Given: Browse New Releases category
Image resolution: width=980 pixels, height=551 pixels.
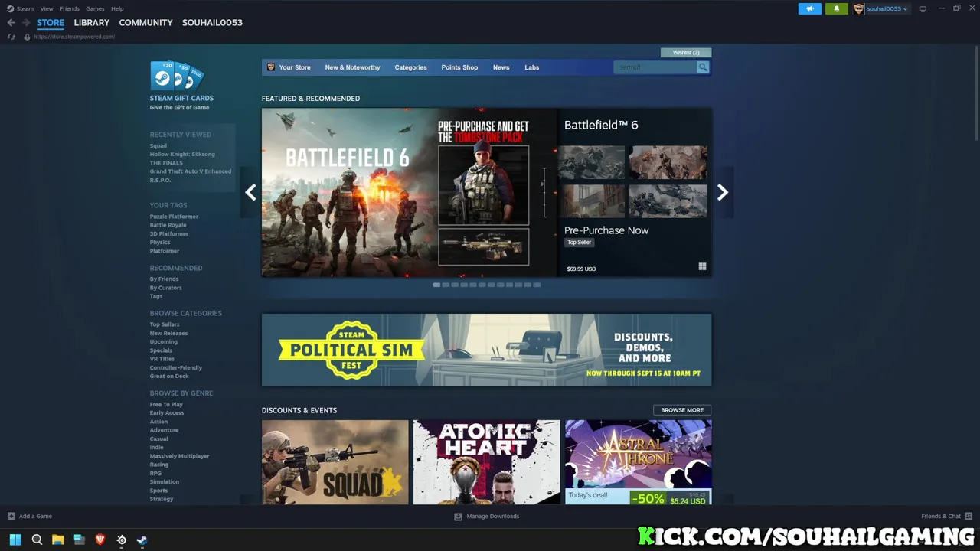Looking at the screenshot, I should click(168, 334).
